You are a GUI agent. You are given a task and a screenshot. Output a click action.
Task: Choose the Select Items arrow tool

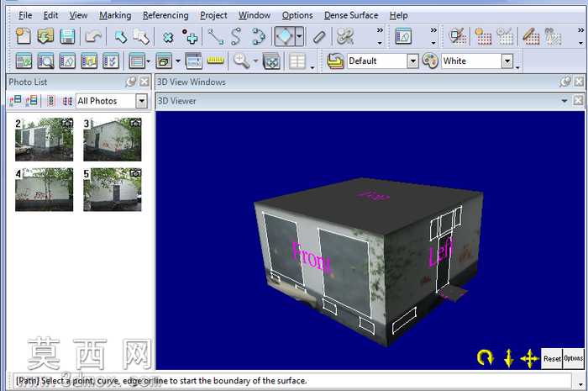pyautogui.click(x=121, y=37)
